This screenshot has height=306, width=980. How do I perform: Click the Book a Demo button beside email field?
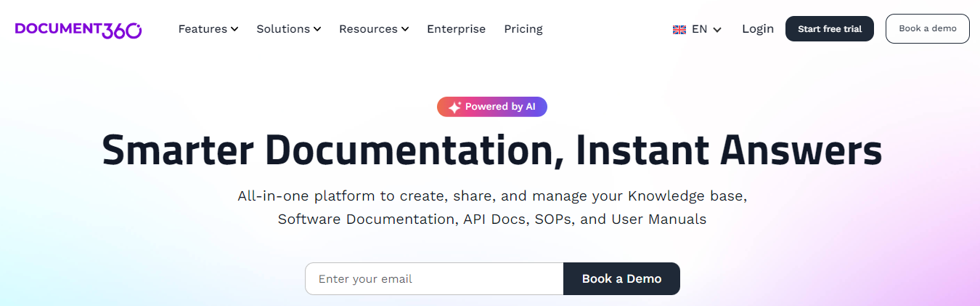[x=621, y=278]
